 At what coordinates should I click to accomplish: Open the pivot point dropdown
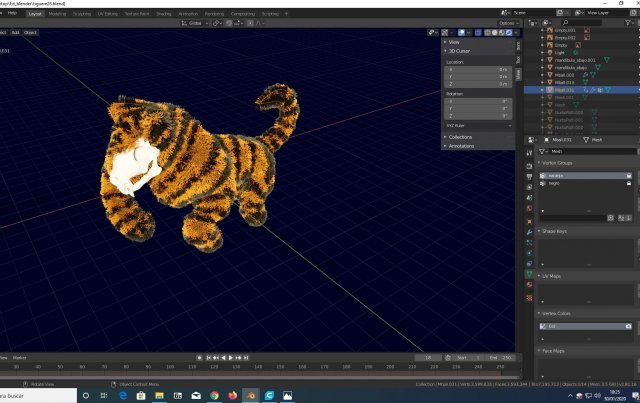click(217, 23)
